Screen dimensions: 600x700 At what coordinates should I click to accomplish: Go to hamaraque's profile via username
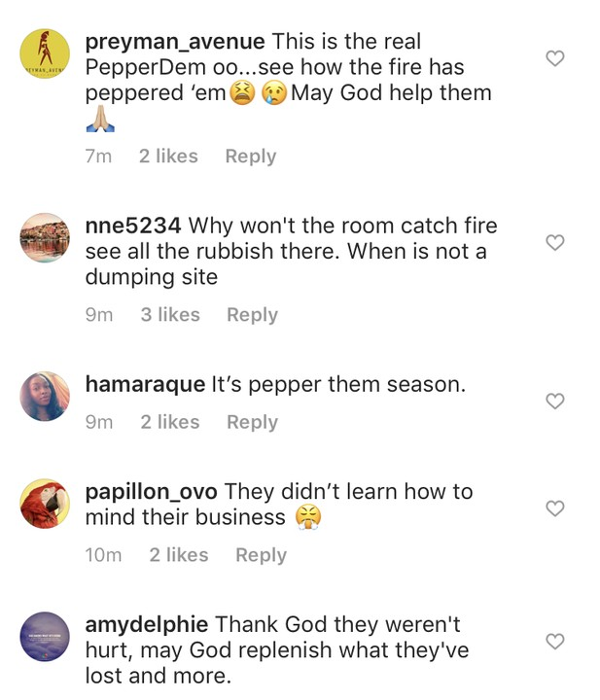pyautogui.click(x=145, y=384)
